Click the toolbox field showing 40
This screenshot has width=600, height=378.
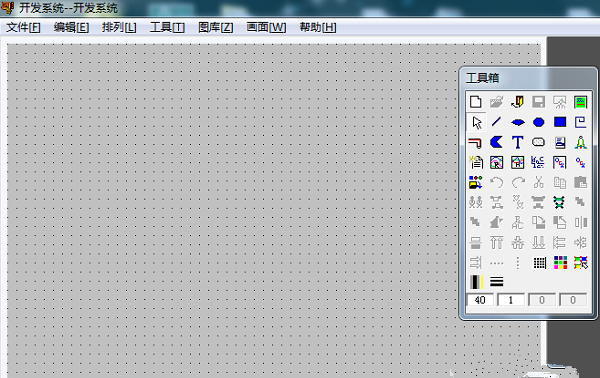pos(480,300)
